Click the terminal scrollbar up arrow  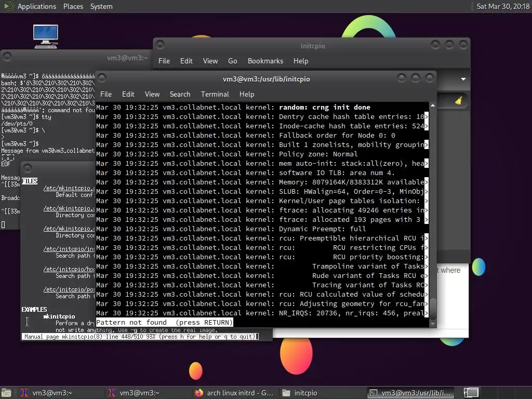[x=433, y=106]
